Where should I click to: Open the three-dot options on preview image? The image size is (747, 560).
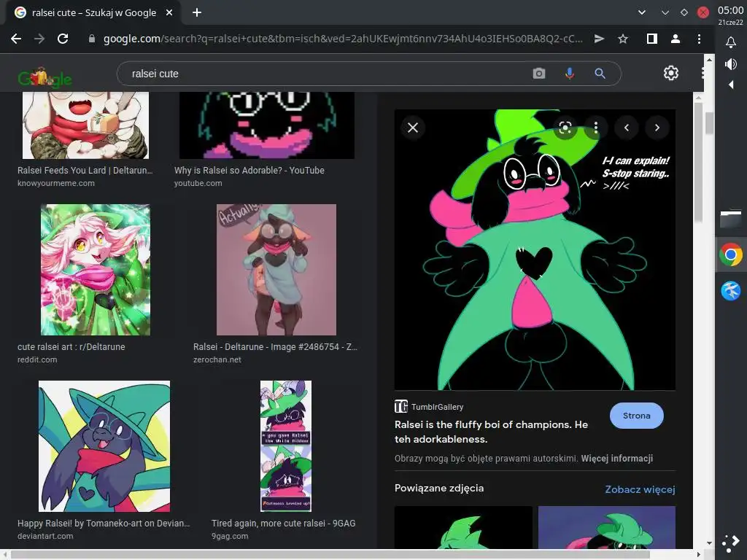[x=595, y=127]
